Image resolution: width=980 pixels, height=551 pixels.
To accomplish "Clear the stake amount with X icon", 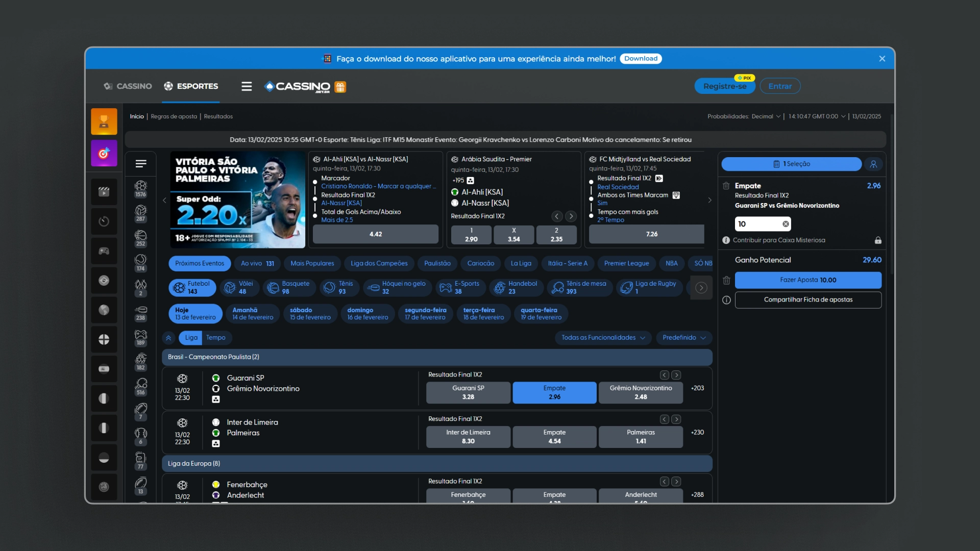I will tap(786, 224).
